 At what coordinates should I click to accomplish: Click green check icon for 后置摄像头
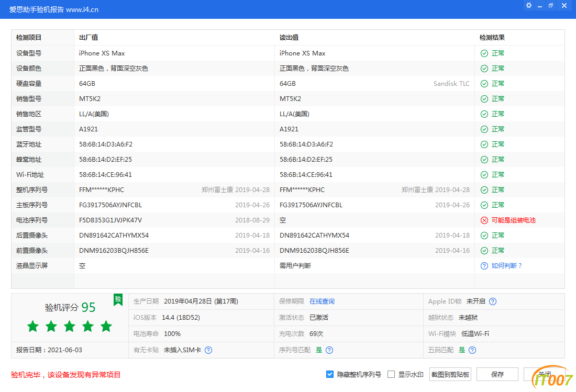click(x=484, y=236)
